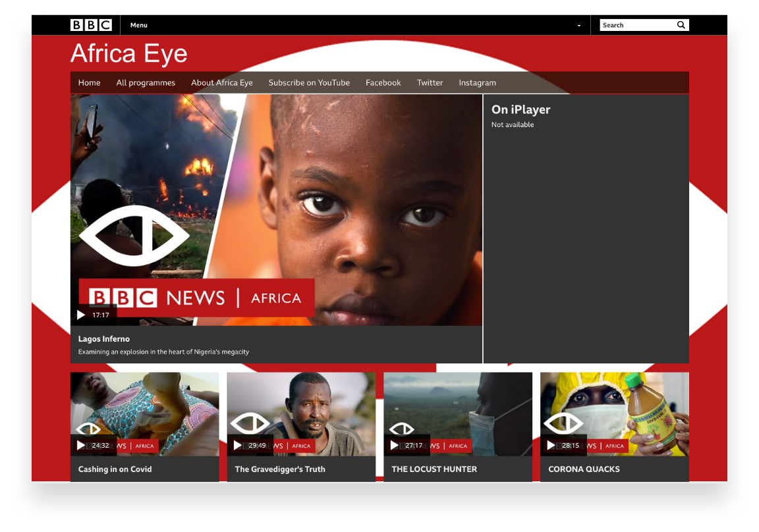Play the Lagos Inferno video
759x532 pixels.
point(81,315)
